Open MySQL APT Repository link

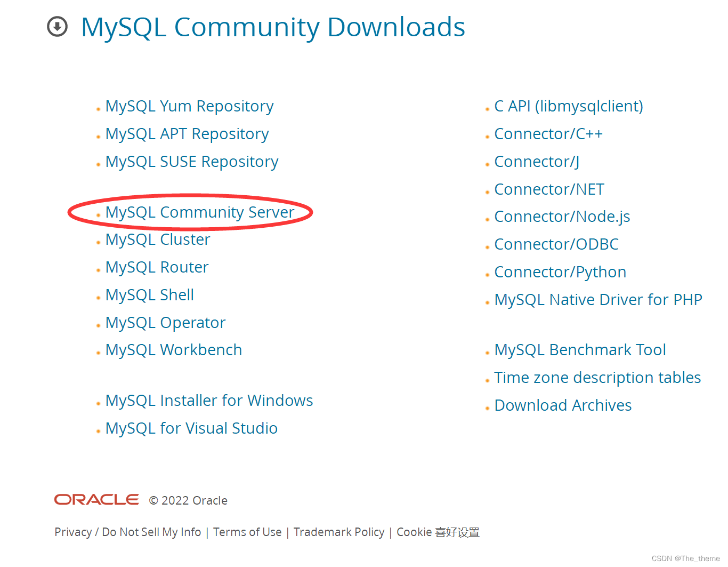point(187,134)
